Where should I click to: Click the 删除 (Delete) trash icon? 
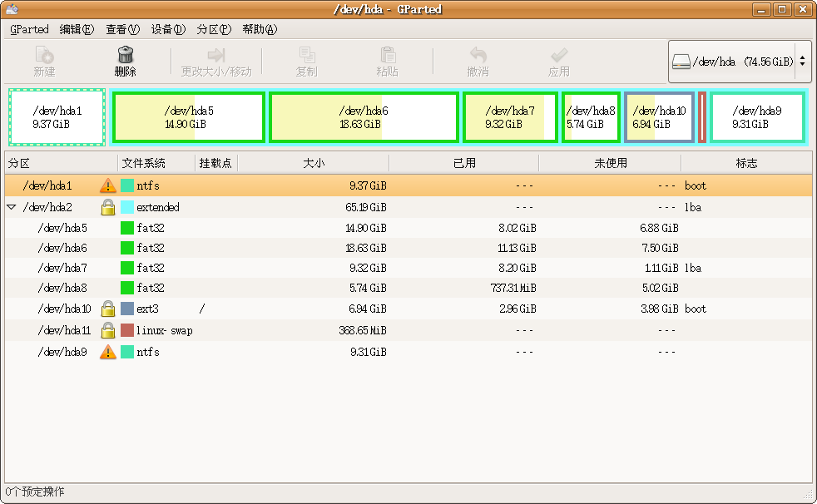(126, 55)
